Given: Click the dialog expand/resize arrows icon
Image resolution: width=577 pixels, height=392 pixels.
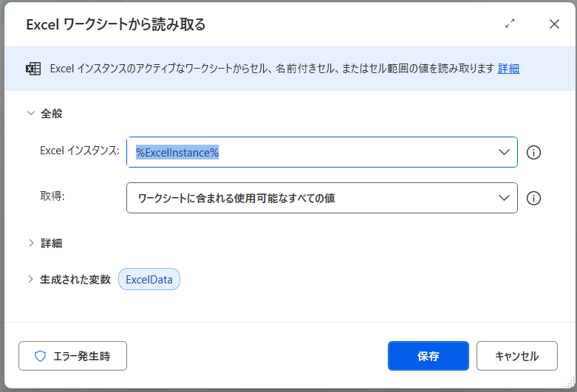Looking at the screenshot, I should click(x=510, y=24).
